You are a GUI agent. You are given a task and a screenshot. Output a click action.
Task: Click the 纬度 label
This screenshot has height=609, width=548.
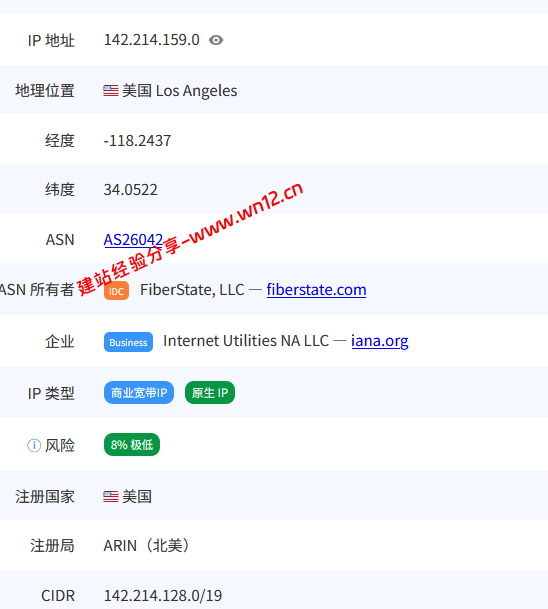coord(59,190)
